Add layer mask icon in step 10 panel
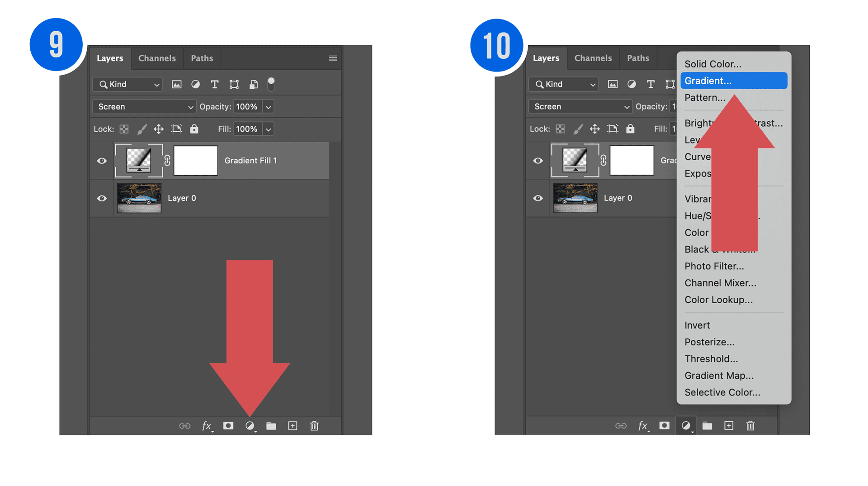Viewport: 868px width, 486px height. click(664, 426)
